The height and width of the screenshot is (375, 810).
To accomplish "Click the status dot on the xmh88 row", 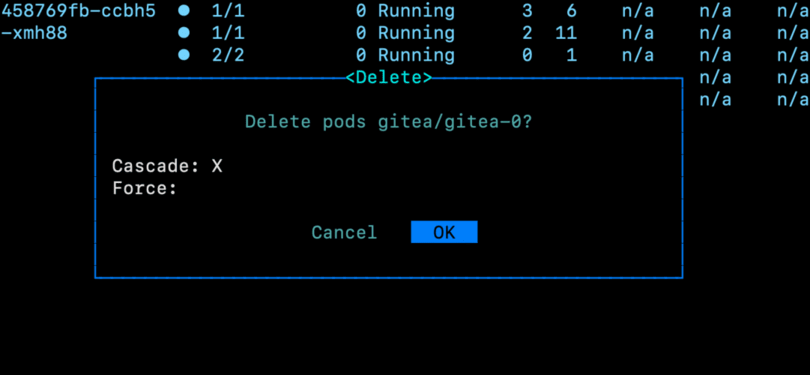I will pyautogui.click(x=183, y=33).
